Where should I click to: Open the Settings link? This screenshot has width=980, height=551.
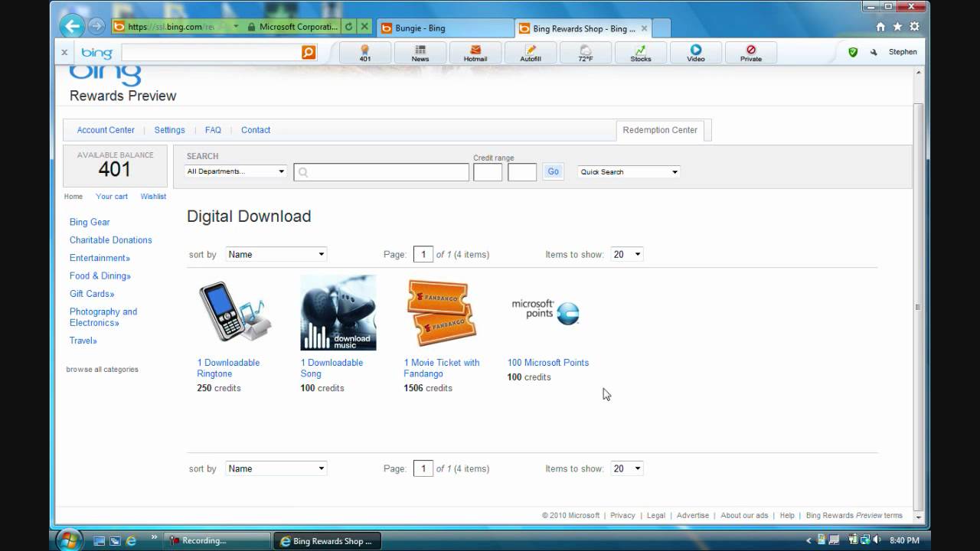pos(169,130)
